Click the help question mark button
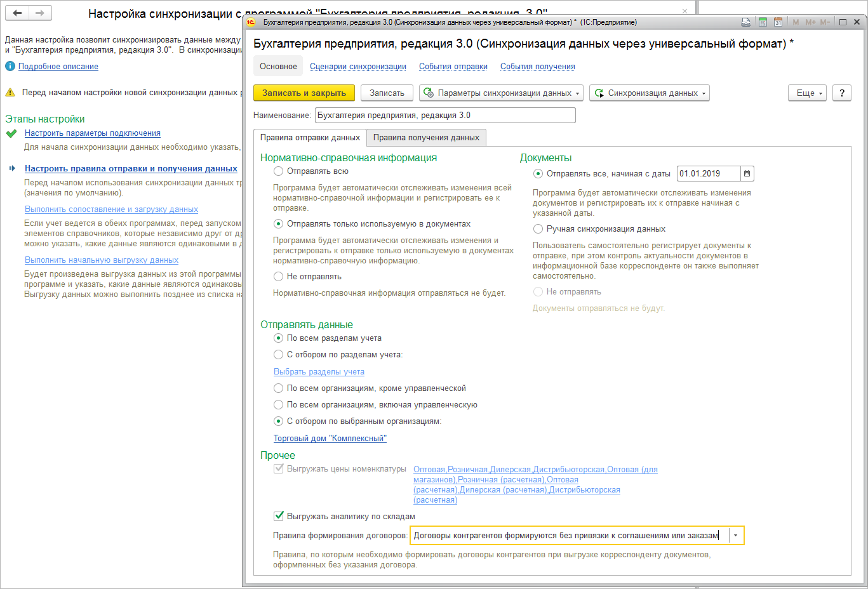The height and width of the screenshot is (589, 868). tap(842, 93)
